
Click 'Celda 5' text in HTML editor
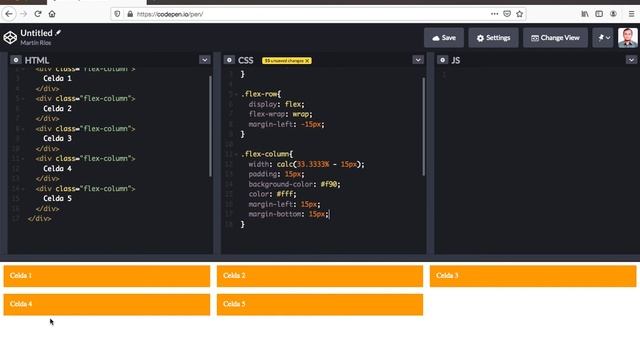(57, 198)
